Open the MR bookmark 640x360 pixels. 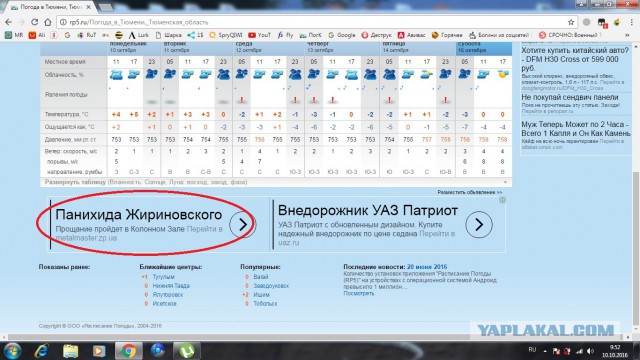click(14, 35)
